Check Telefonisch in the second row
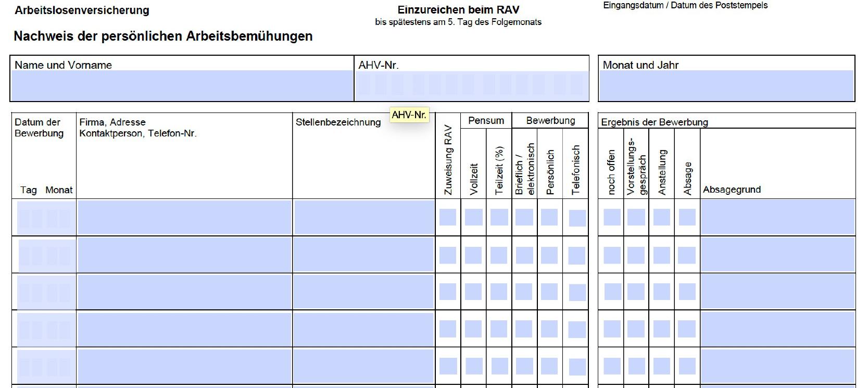 (x=577, y=256)
